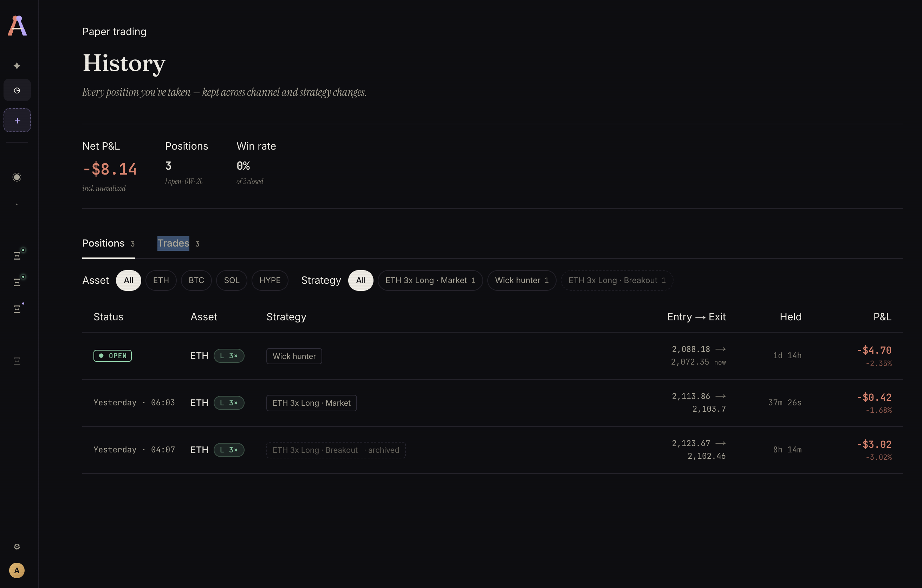The height and width of the screenshot is (588, 922).
Task: Open the sparkle assistant icon in sidebar
Action: pyautogui.click(x=17, y=66)
